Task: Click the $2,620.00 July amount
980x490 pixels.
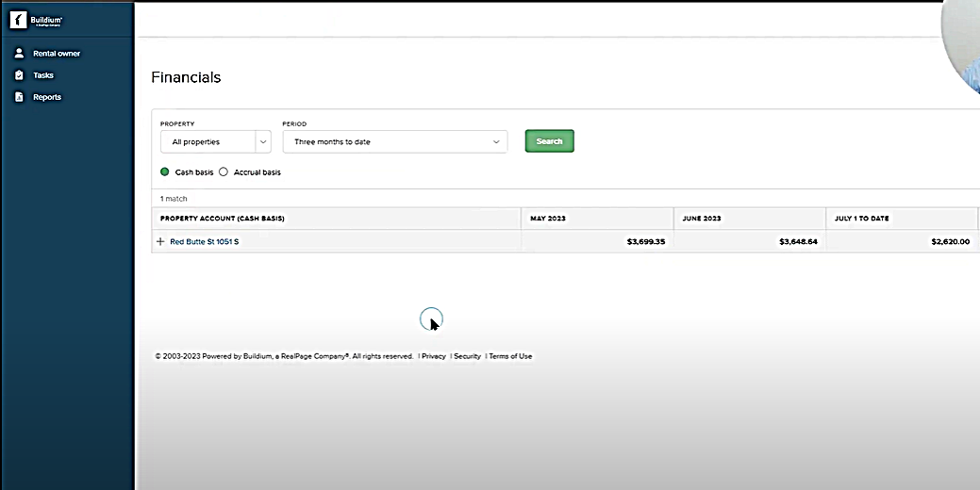Action: (x=950, y=241)
